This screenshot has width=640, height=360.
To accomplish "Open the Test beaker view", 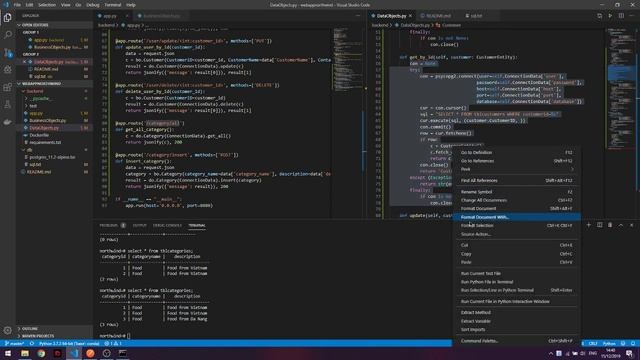I will [7, 105].
